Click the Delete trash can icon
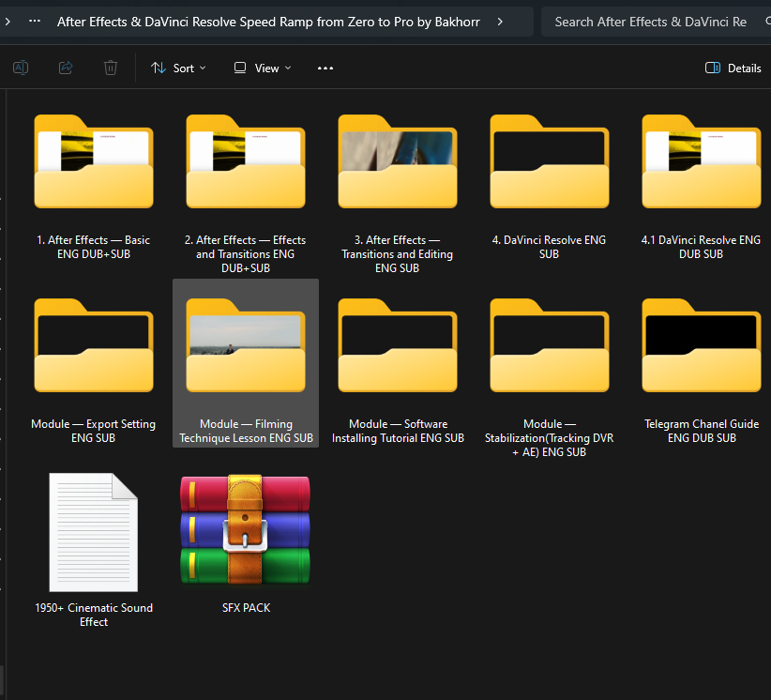The height and width of the screenshot is (700, 771). (111, 68)
